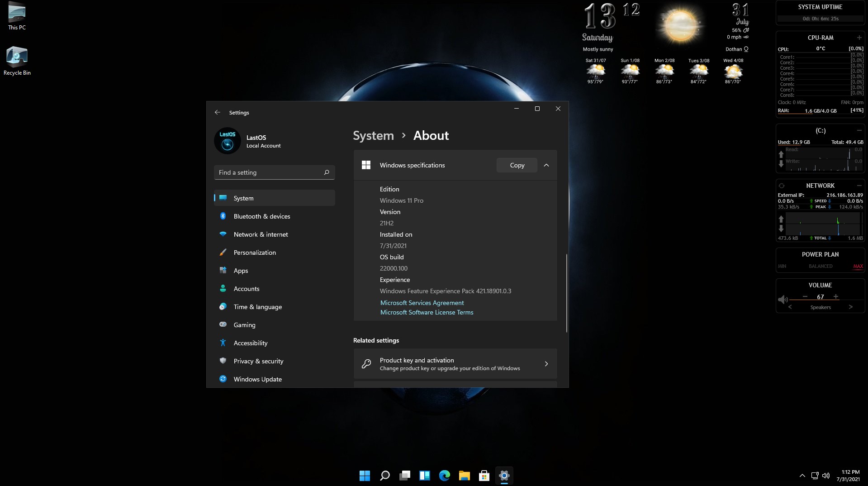Set power plan to MIN
The image size is (868, 486).
point(782,266)
